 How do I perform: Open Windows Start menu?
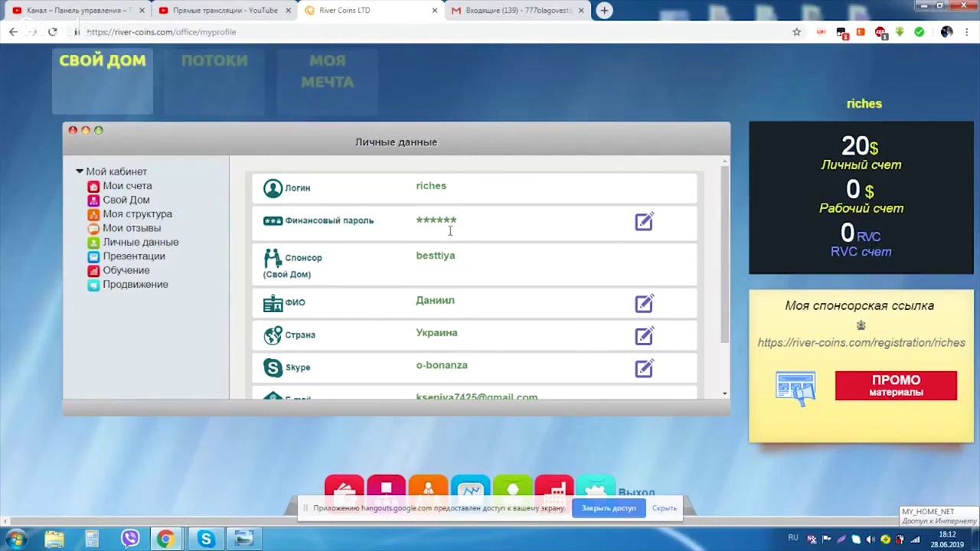(x=16, y=539)
